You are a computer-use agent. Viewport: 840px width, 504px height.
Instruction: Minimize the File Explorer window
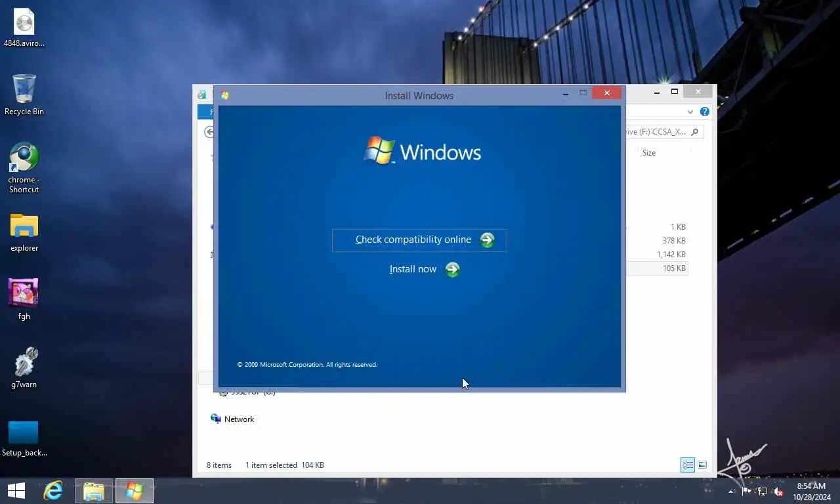(x=657, y=92)
